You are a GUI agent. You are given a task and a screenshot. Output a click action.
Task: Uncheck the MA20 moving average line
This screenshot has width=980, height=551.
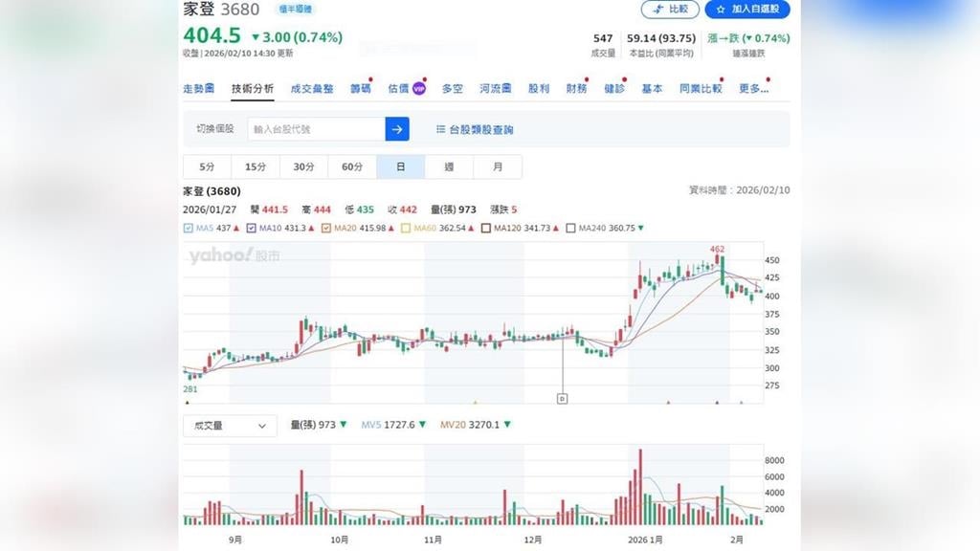click(326, 229)
